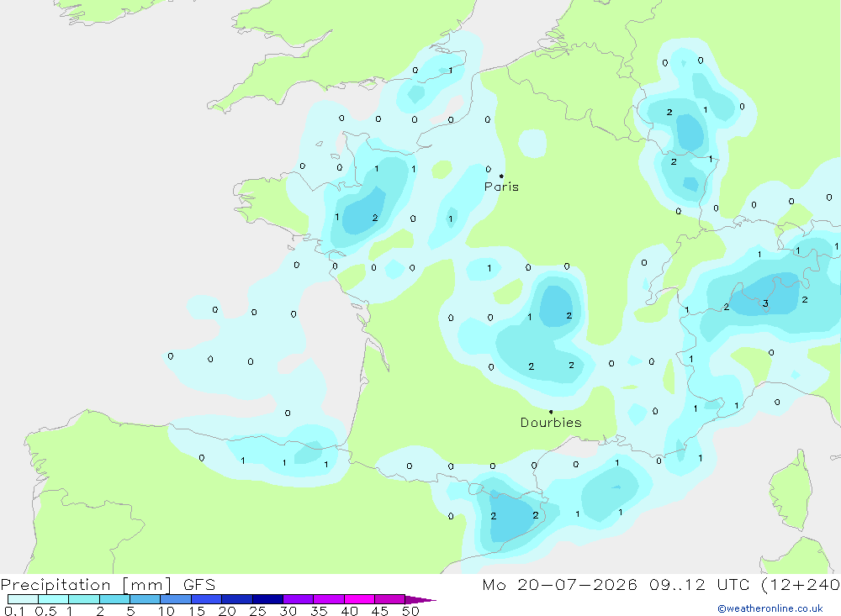841x616 pixels.
Task: Select the 30–35 mm purple legend swatch
Action: coord(298,599)
